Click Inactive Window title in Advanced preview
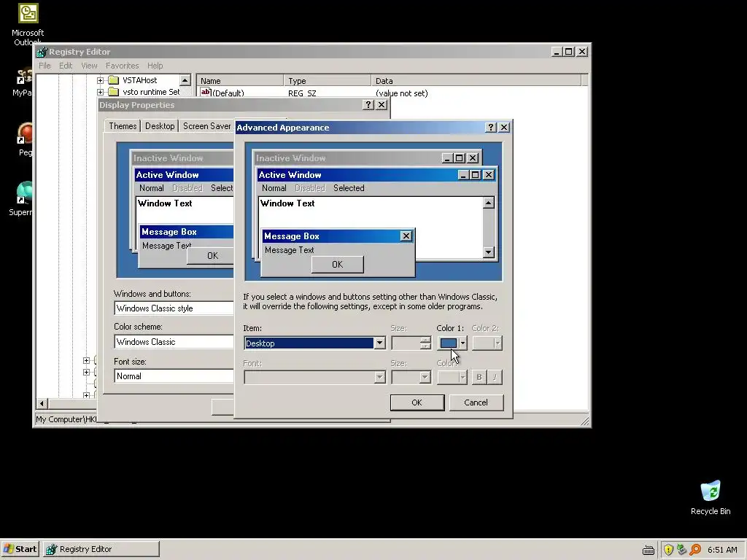The width and height of the screenshot is (747, 560). pyautogui.click(x=290, y=158)
